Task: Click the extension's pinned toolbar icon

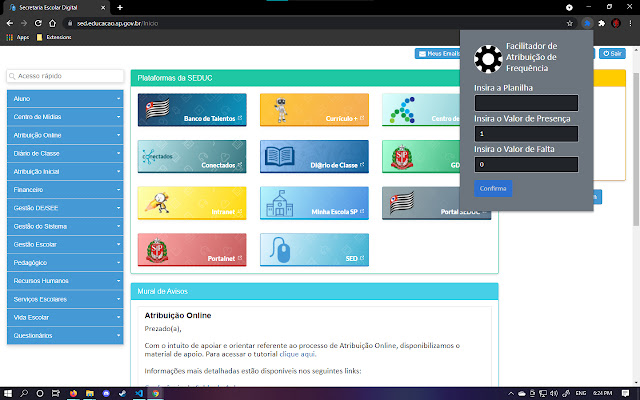Action: 587,23
